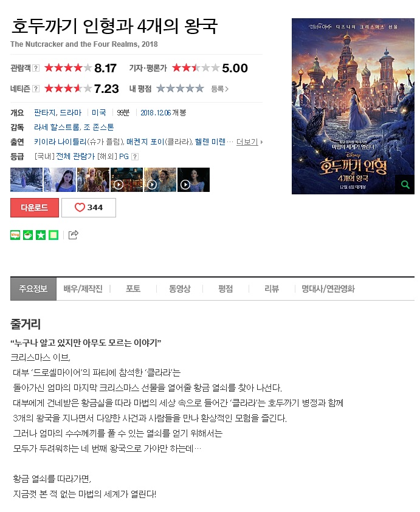Viewport: 420px width, 512px height.
Task: Click the help question mark beside 네티즌
Action: pos(36,89)
